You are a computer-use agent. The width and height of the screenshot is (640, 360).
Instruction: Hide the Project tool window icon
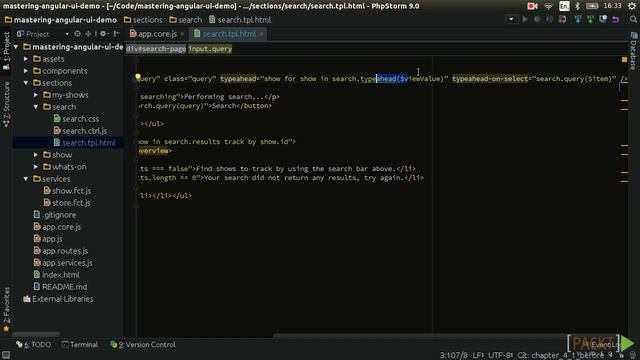tap(116, 34)
